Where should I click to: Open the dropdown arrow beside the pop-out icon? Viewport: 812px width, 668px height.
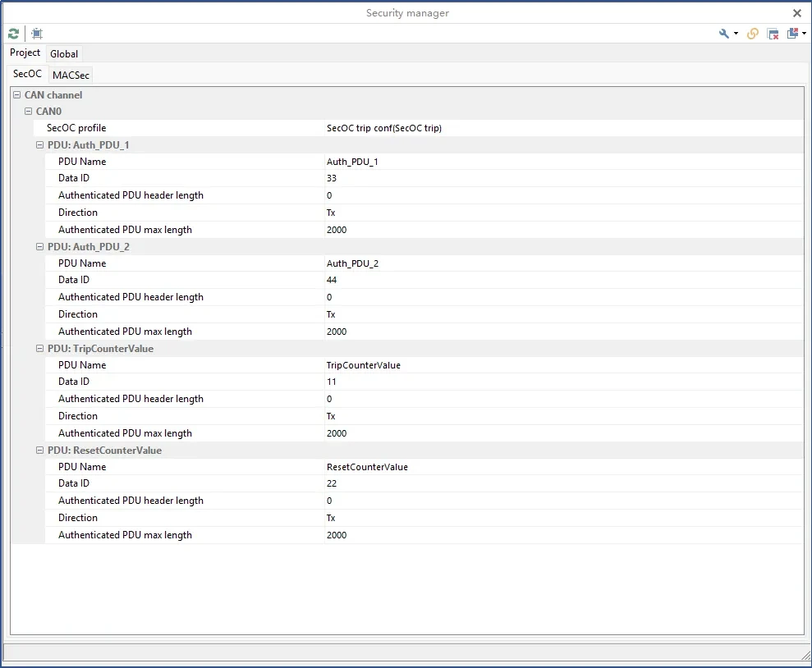804,34
